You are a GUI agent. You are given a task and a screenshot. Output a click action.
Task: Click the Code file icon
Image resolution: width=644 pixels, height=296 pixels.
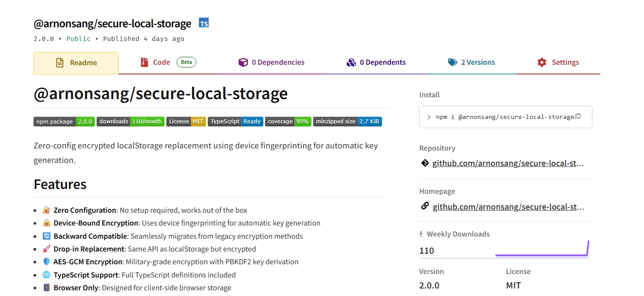click(144, 62)
